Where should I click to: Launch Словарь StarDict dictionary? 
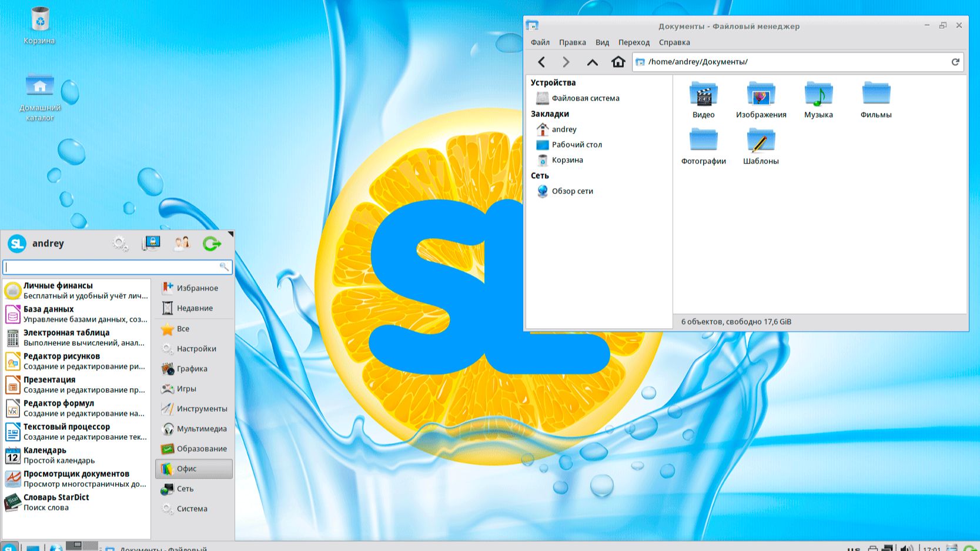coord(76,502)
